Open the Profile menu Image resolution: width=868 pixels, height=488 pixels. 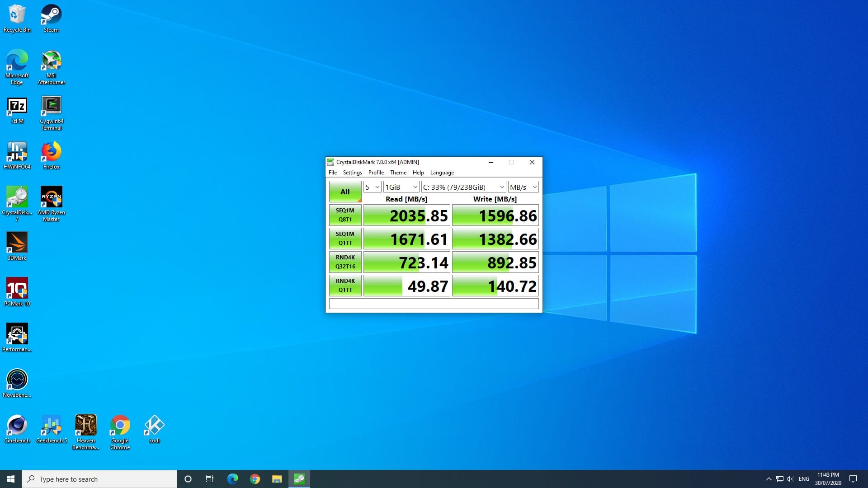pos(376,173)
